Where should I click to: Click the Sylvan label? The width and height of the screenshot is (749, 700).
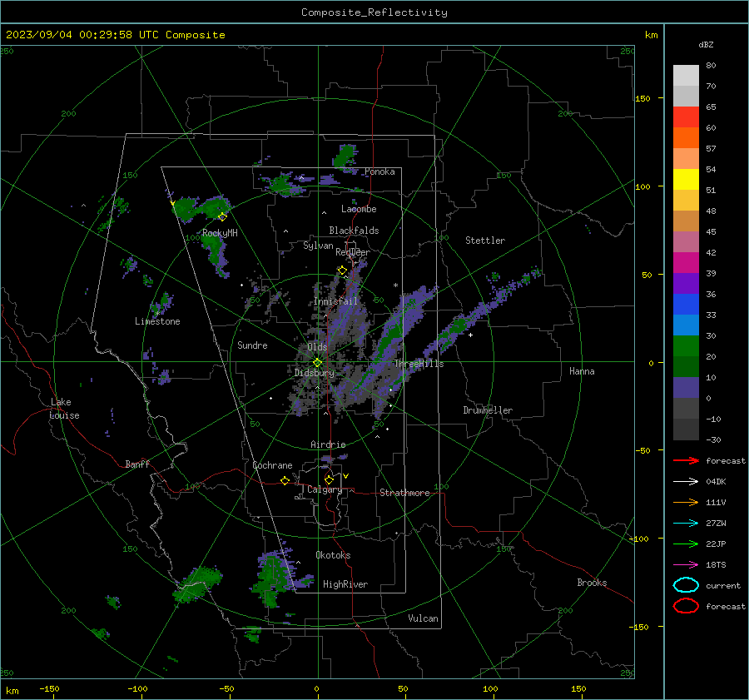point(318,246)
